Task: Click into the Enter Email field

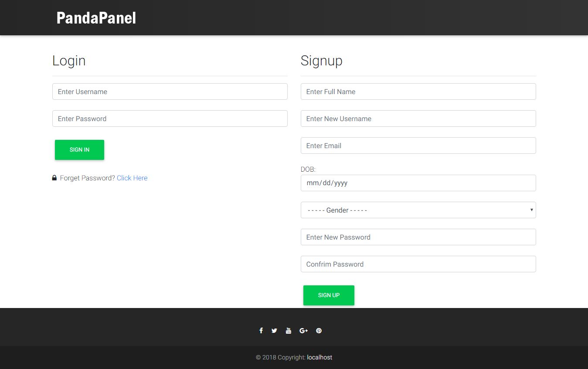Action: click(x=418, y=146)
